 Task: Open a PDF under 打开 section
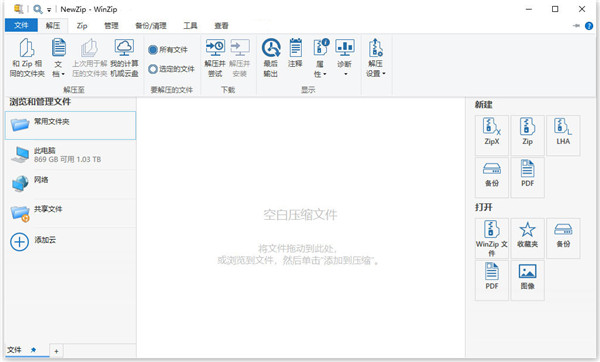click(x=492, y=280)
